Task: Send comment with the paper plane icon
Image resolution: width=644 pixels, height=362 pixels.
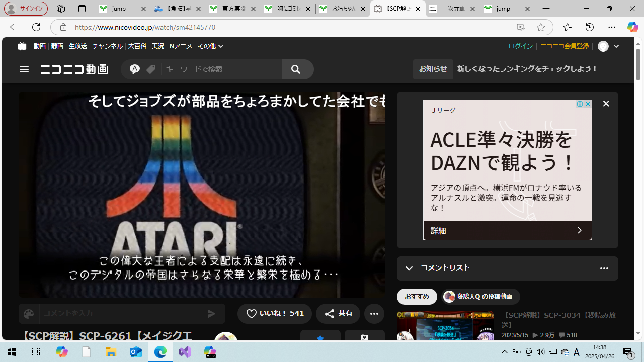Action: [211, 314]
